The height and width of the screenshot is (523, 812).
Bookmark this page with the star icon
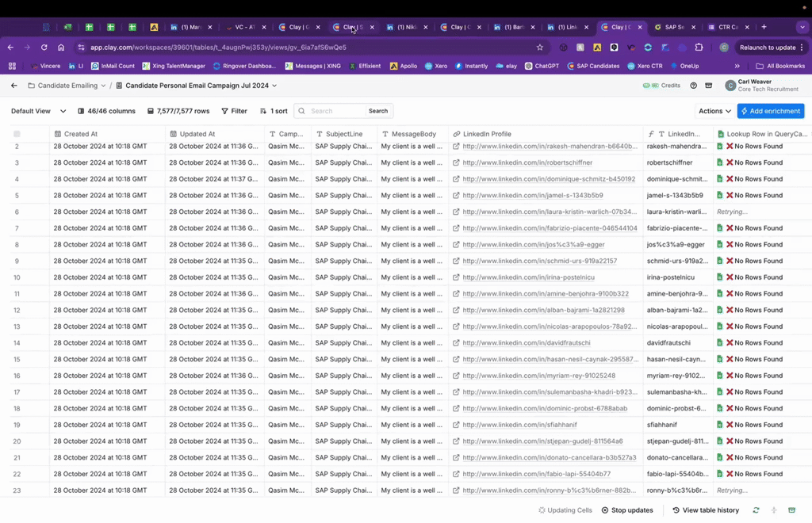[x=540, y=48]
